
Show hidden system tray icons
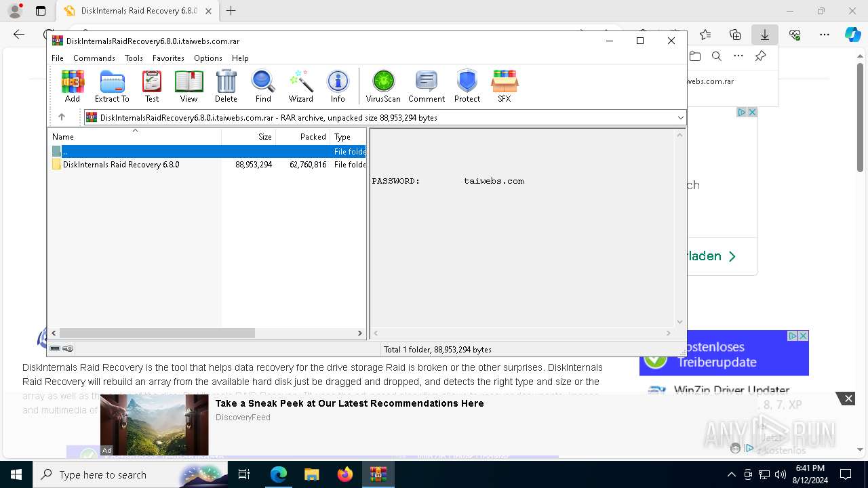(x=731, y=474)
